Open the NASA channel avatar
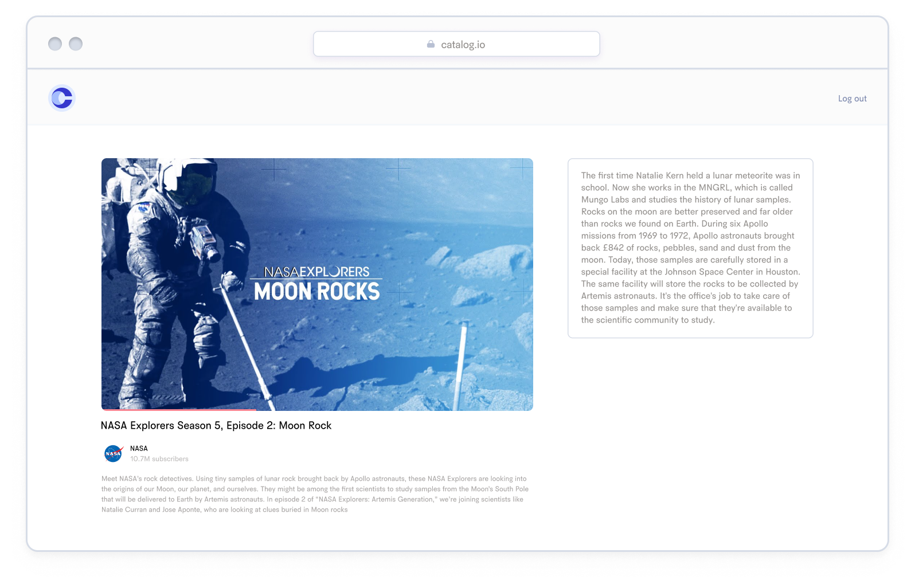The height and width of the screenshot is (588, 915). (x=114, y=453)
